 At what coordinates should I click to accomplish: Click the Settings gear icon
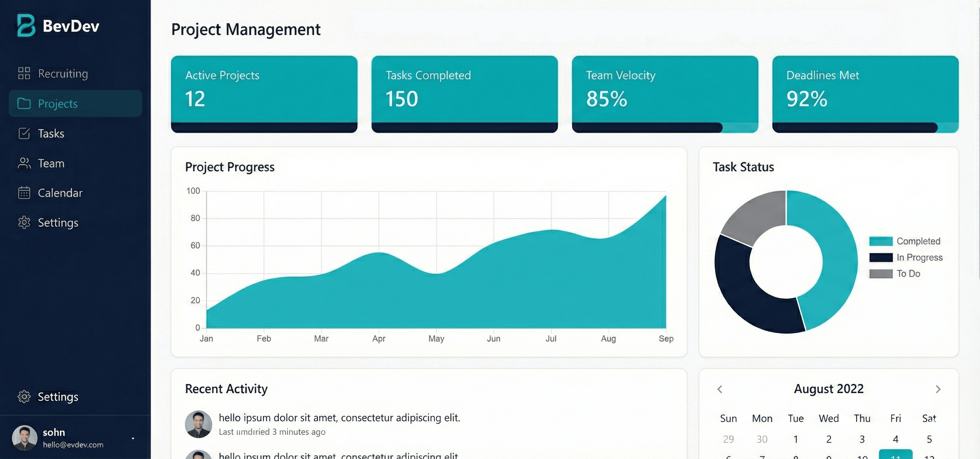pyautogui.click(x=23, y=223)
